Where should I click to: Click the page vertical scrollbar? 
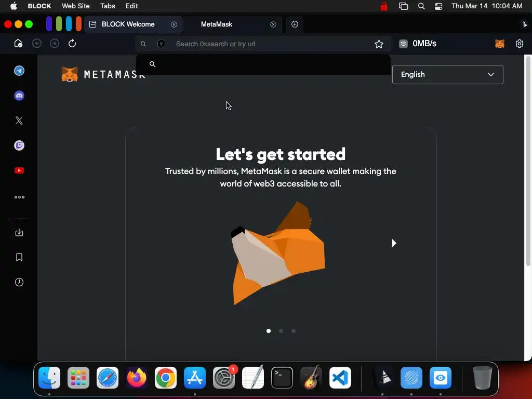(x=528, y=161)
